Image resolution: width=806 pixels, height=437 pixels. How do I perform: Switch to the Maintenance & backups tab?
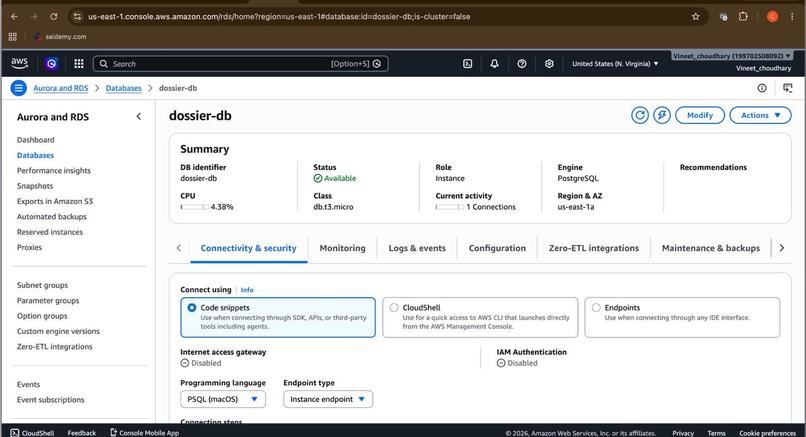pos(710,248)
